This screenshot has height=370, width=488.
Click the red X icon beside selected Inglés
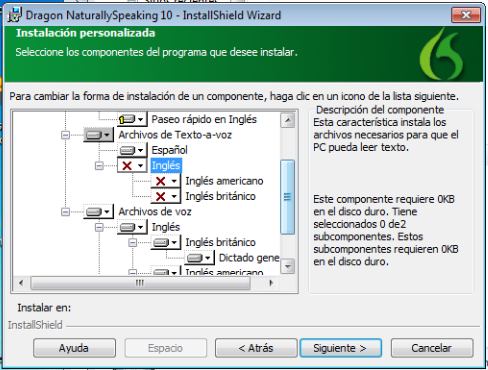click(132, 165)
